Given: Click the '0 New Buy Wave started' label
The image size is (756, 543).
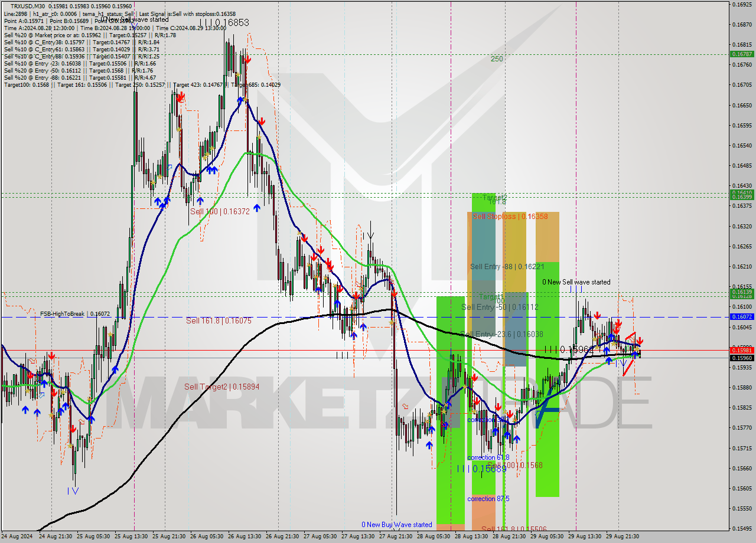Looking at the screenshot, I should pyautogui.click(x=397, y=525).
